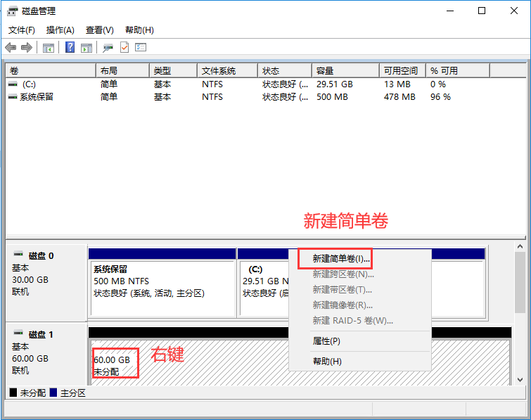The width and height of the screenshot is (531, 420).
Task: Click the 磁盘 0 disk icon
Action: 18,254
